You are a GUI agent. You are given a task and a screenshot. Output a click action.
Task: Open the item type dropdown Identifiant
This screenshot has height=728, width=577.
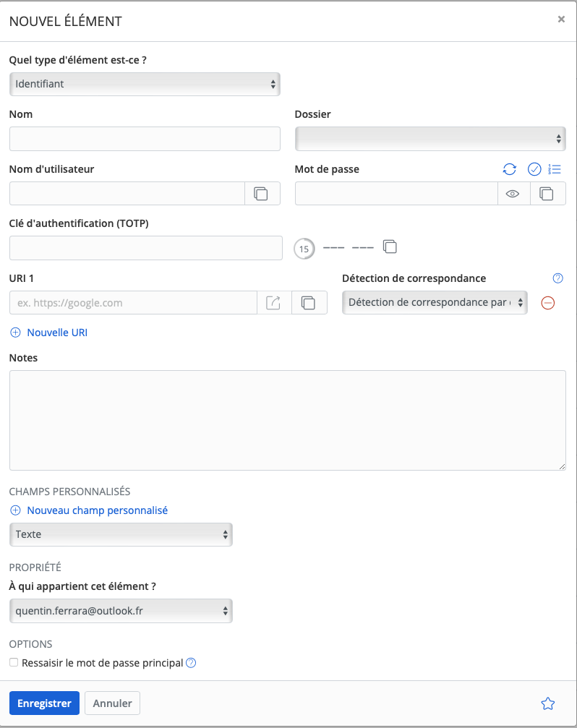coord(145,84)
